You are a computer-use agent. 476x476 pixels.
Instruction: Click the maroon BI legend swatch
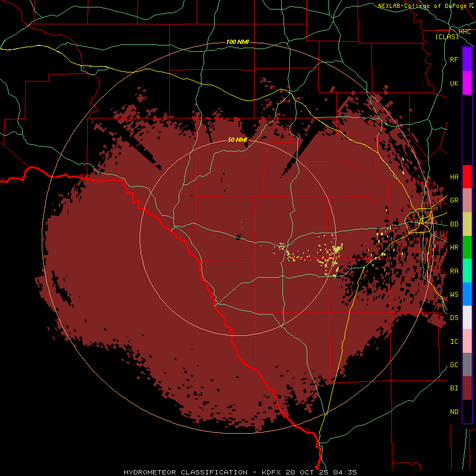(467, 388)
